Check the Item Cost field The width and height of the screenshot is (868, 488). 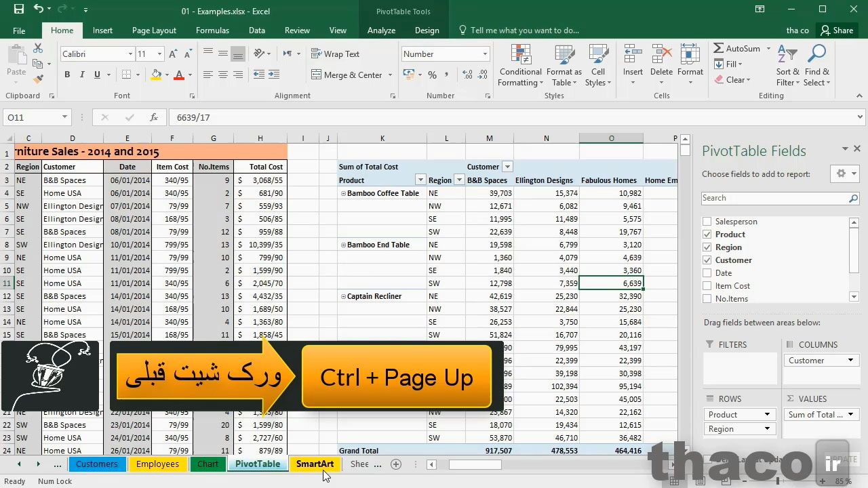tap(707, 286)
